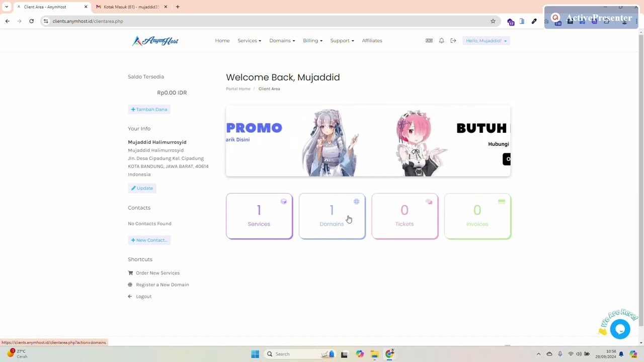Open the clock showing 10:56

[605, 354]
